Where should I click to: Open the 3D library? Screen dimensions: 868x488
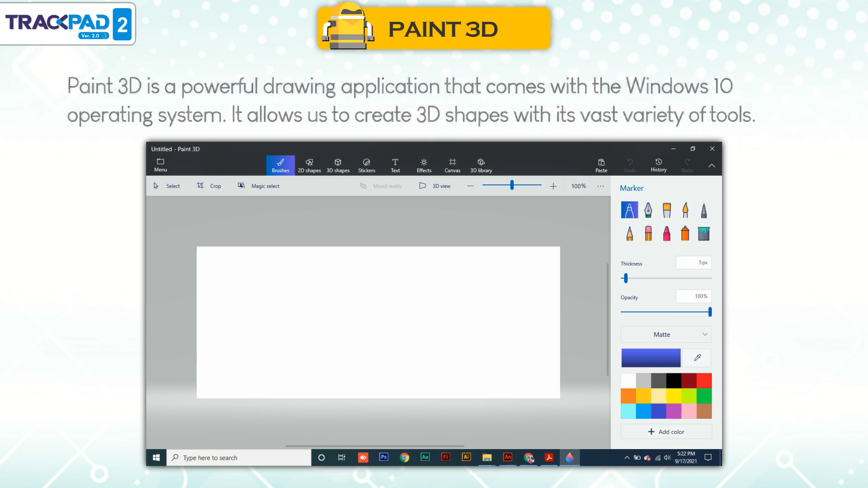click(481, 165)
